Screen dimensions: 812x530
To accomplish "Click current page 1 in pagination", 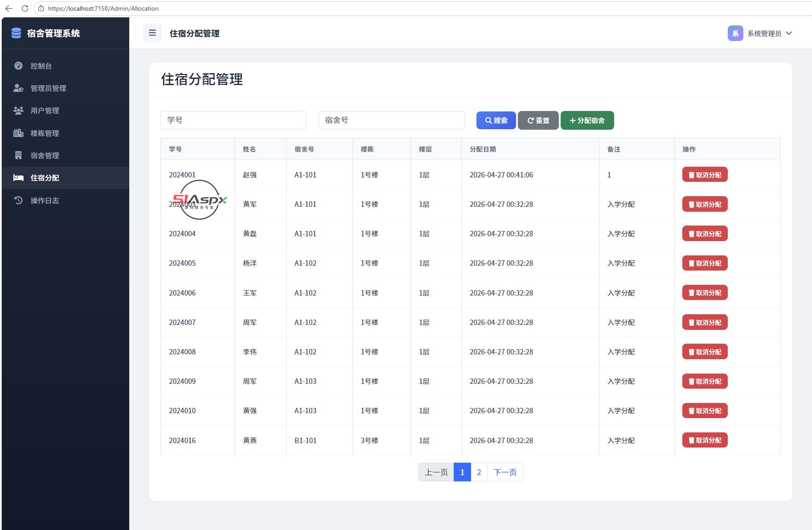I will click(x=462, y=472).
